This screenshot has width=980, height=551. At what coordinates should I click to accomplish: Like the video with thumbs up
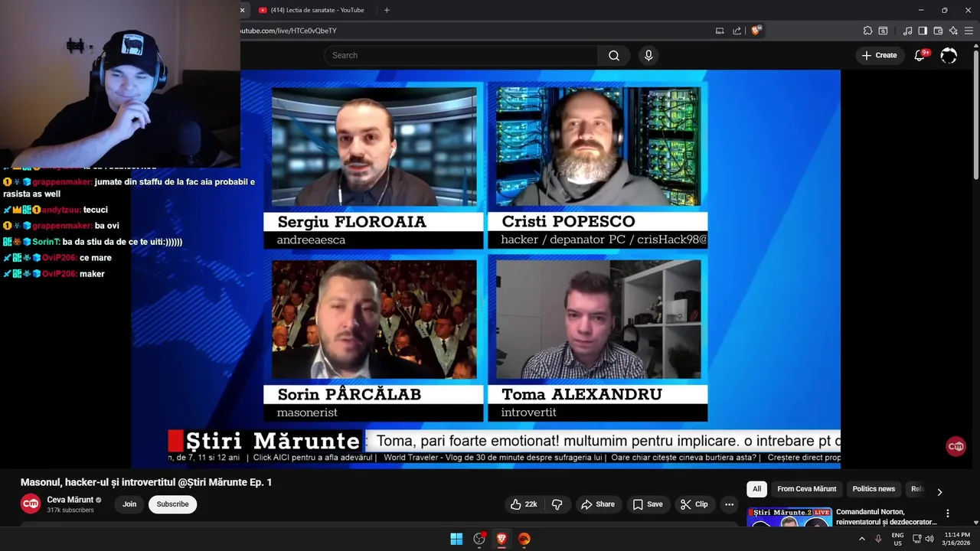tap(524, 504)
